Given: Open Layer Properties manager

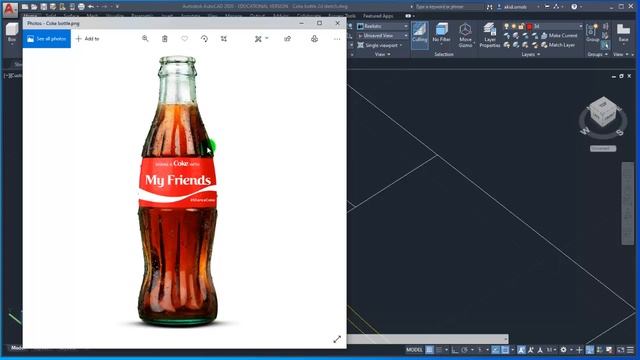Looking at the screenshot, I should (x=489, y=35).
